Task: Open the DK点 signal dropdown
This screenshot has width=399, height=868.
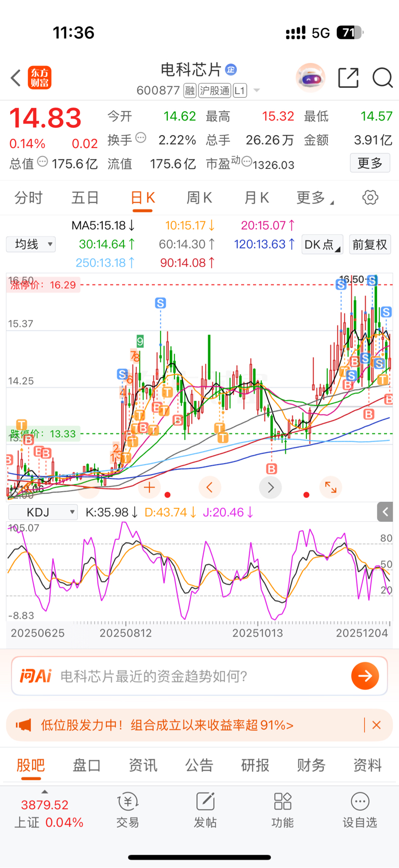Action: [x=322, y=244]
